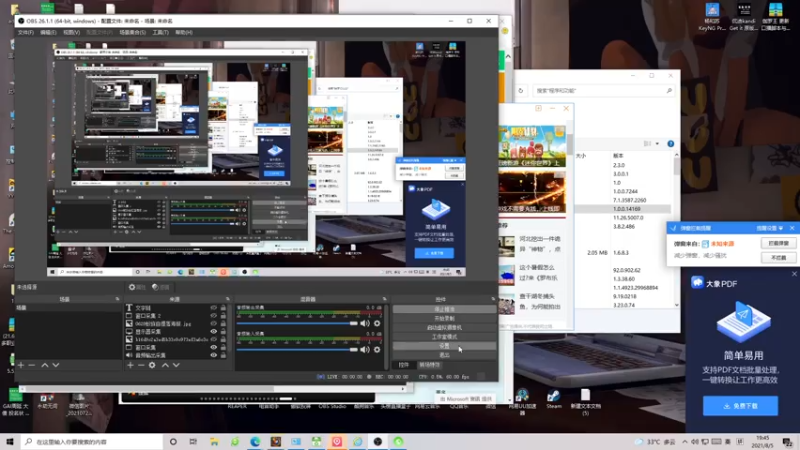The width and height of the screenshot is (800, 450).
Task: Remove selected scene with minus icon
Action: 32,365
